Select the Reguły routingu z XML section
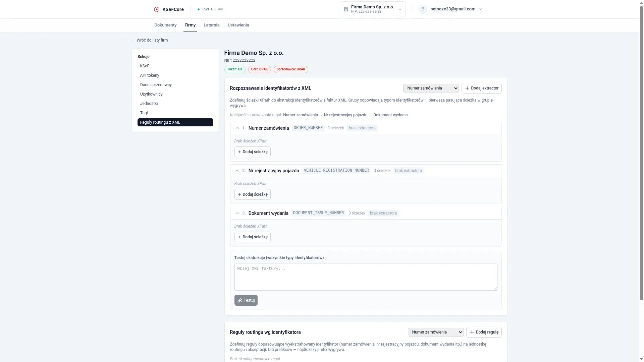 pos(175,122)
